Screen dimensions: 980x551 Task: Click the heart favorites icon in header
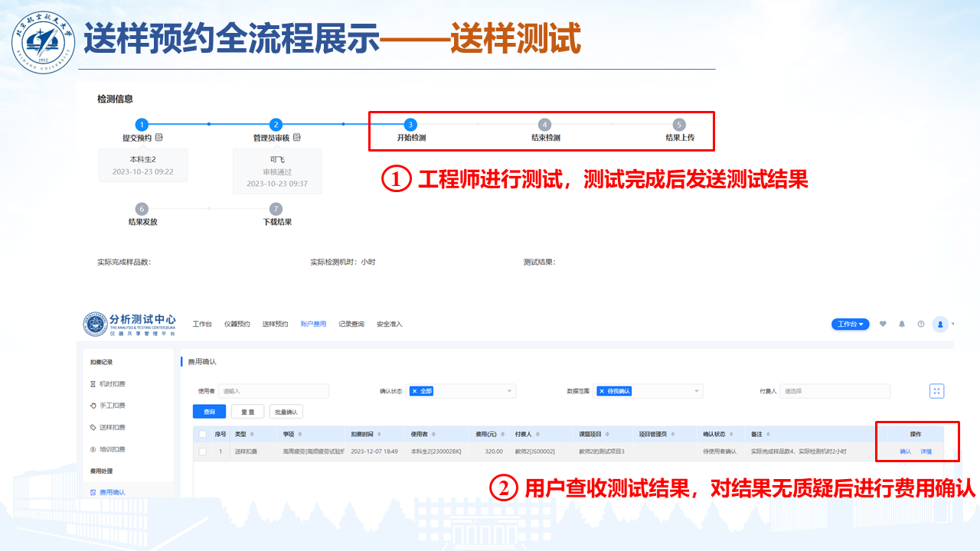pyautogui.click(x=883, y=324)
